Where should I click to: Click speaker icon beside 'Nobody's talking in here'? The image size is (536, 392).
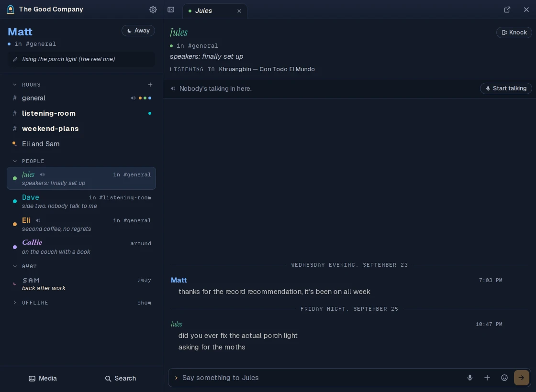tap(173, 88)
